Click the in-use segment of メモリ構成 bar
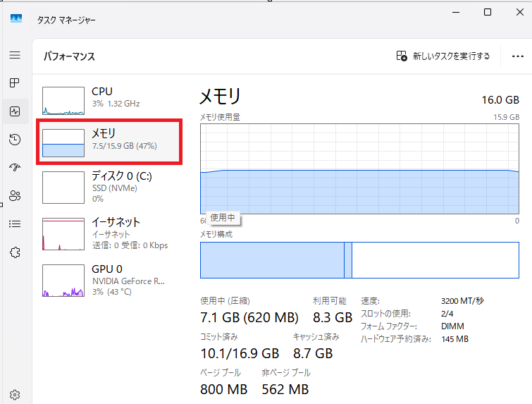Viewport: 532px width, 404px height. (x=272, y=260)
